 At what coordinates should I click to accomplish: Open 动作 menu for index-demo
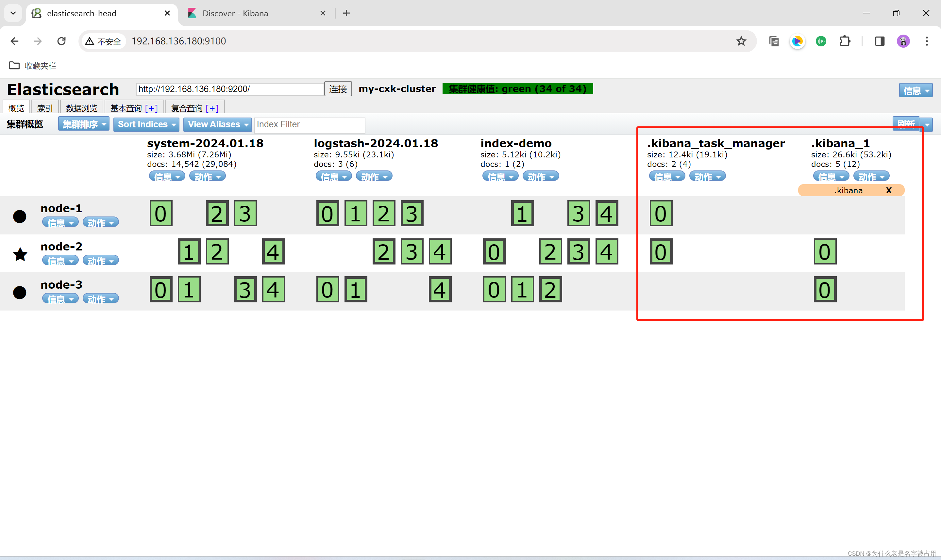[540, 176]
